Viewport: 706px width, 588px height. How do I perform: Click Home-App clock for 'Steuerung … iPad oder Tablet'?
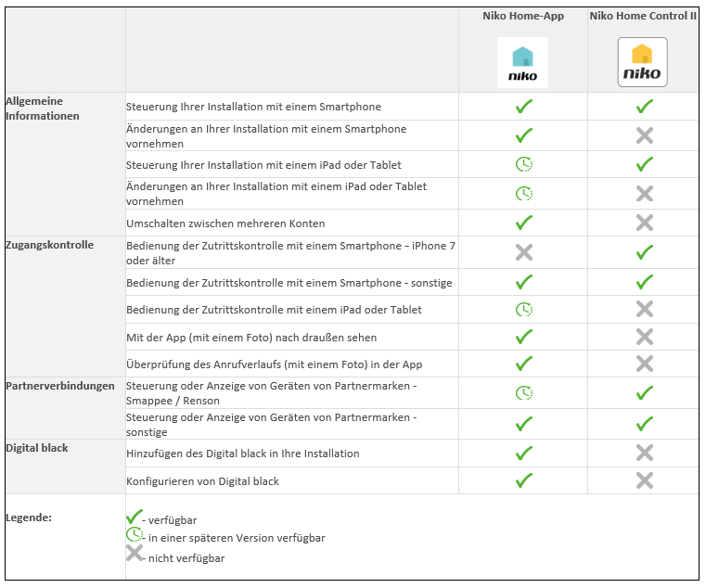tap(524, 165)
